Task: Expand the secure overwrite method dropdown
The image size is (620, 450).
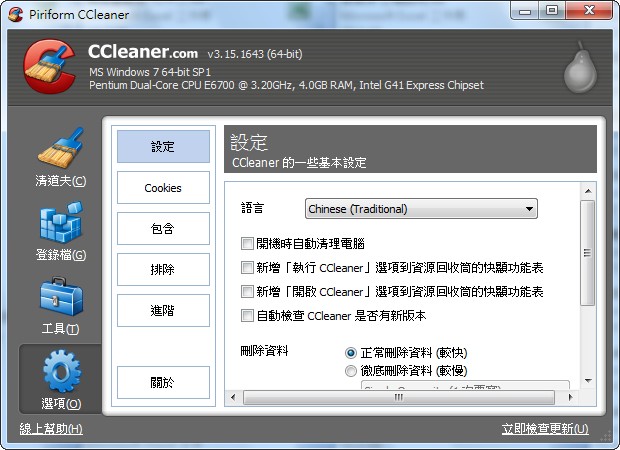Action: coord(464,385)
